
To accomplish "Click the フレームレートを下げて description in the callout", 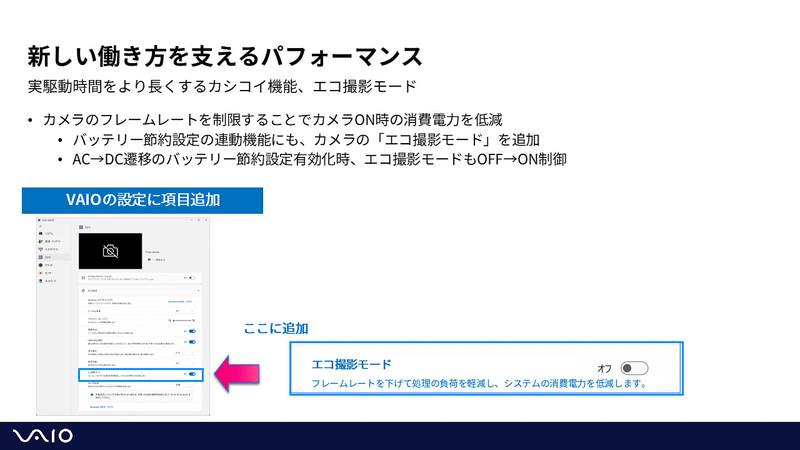I will [479, 383].
